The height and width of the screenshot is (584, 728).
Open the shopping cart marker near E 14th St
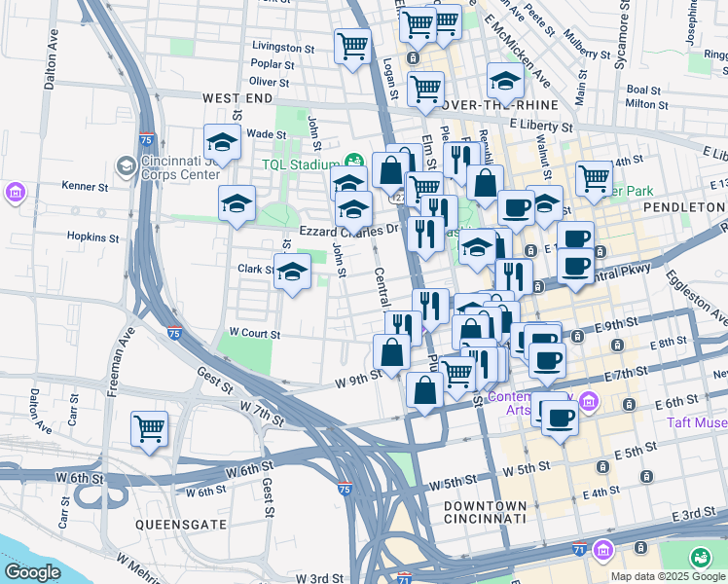[x=594, y=179]
